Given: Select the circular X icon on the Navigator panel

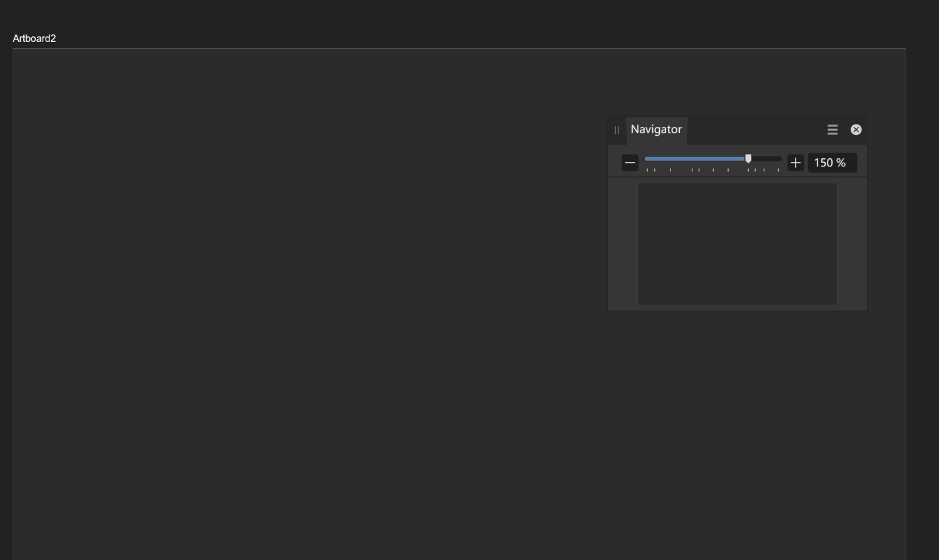Looking at the screenshot, I should pos(856,130).
